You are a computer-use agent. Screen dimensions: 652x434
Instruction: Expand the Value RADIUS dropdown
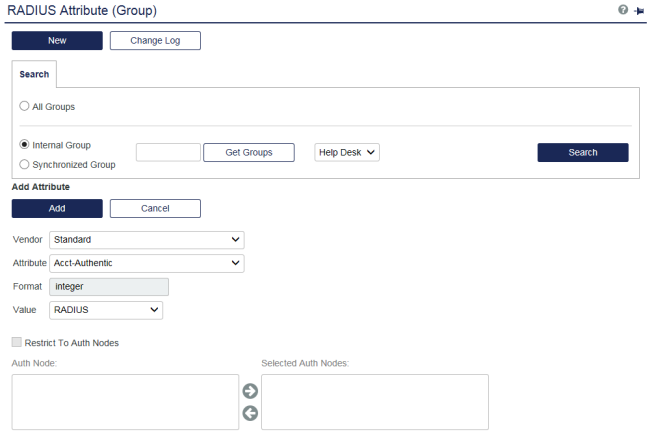tap(106, 310)
